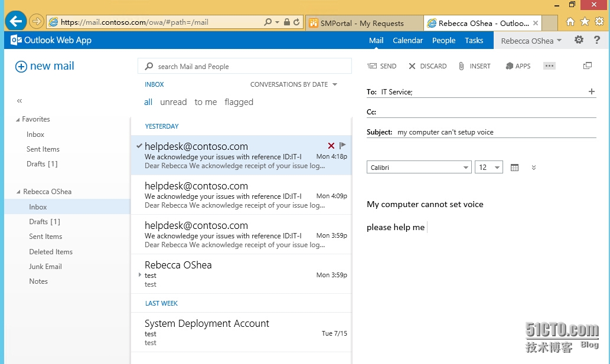Open Drafts [1] under Favorites
Image resolution: width=610 pixels, height=364 pixels.
(x=42, y=164)
